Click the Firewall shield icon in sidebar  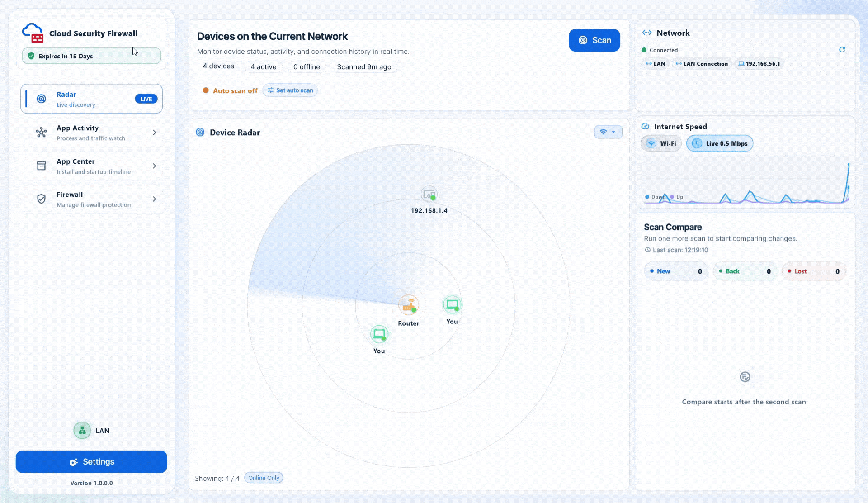[41, 199]
